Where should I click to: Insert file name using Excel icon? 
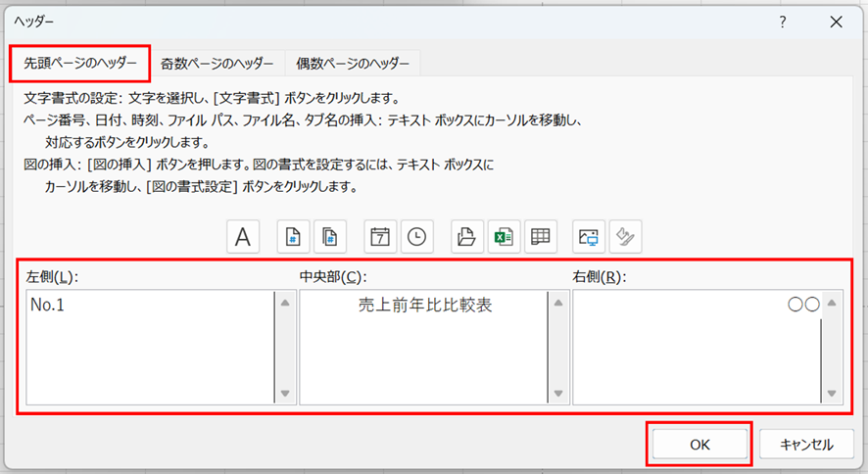tap(504, 236)
